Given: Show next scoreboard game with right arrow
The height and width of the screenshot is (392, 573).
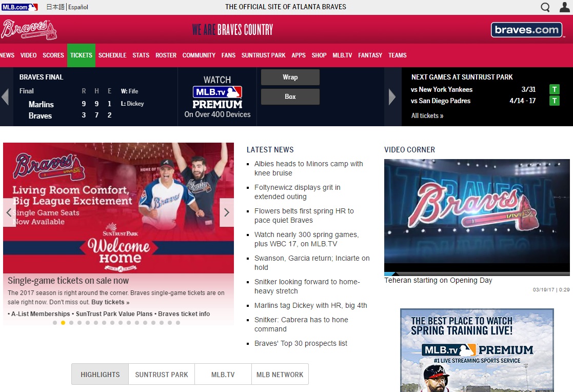Looking at the screenshot, I should pos(392,97).
